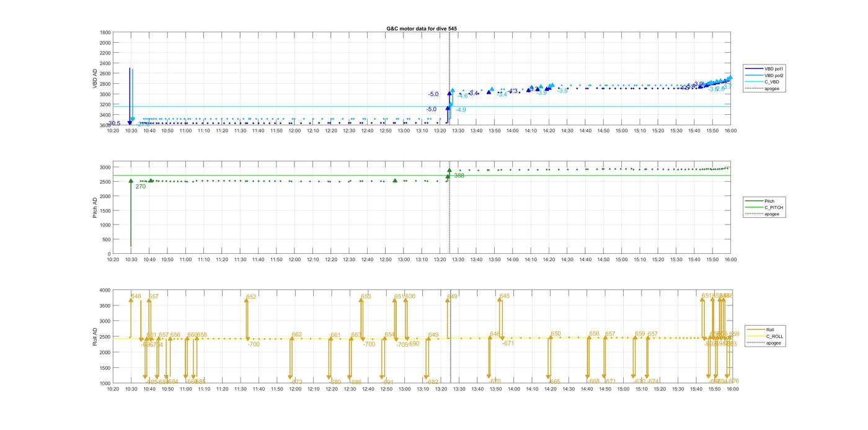Click the "VBD AD" y-axis label

coord(95,78)
